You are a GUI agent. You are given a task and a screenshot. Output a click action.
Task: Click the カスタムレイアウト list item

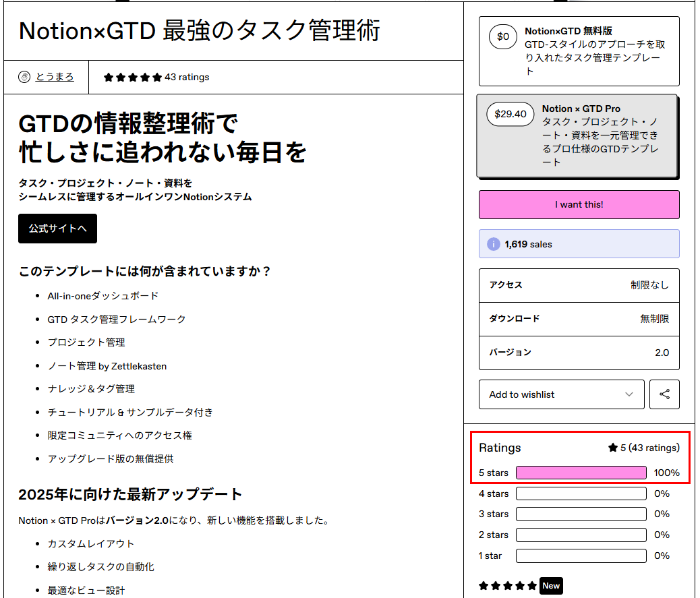90,543
